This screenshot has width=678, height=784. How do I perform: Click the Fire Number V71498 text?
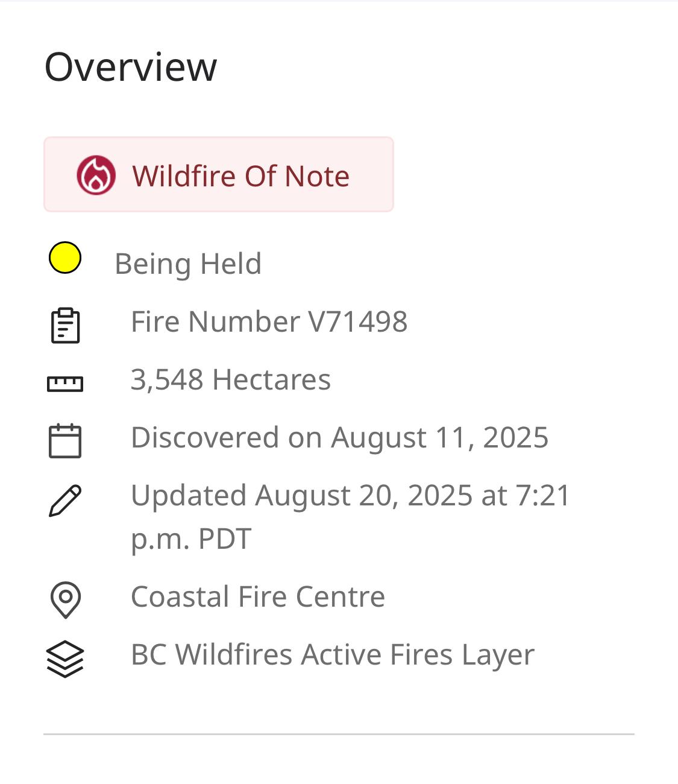click(x=269, y=321)
